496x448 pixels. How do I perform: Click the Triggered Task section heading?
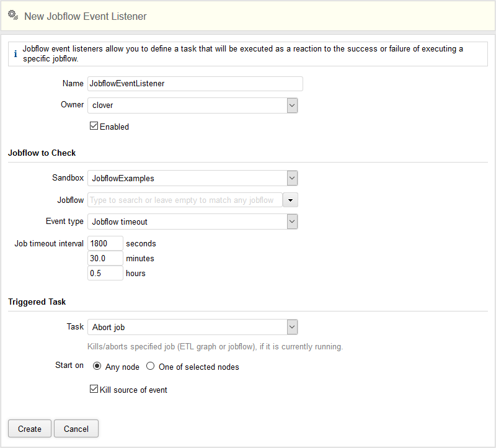[x=37, y=302]
